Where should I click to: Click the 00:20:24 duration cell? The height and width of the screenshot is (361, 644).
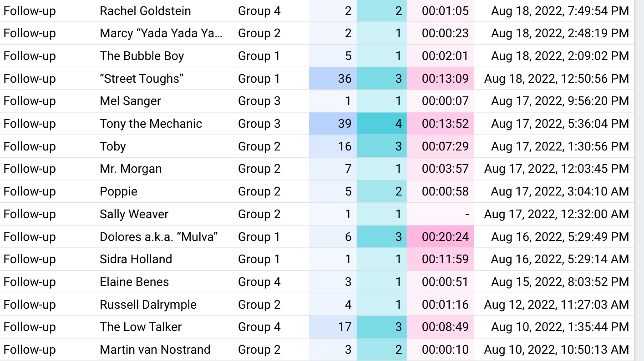pyautogui.click(x=445, y=237)
